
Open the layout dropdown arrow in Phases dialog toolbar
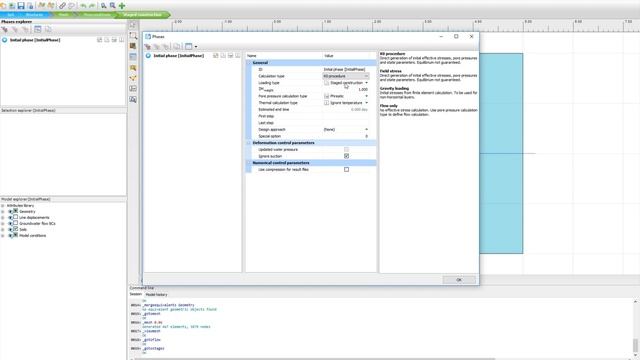click(x=196, y=47)
